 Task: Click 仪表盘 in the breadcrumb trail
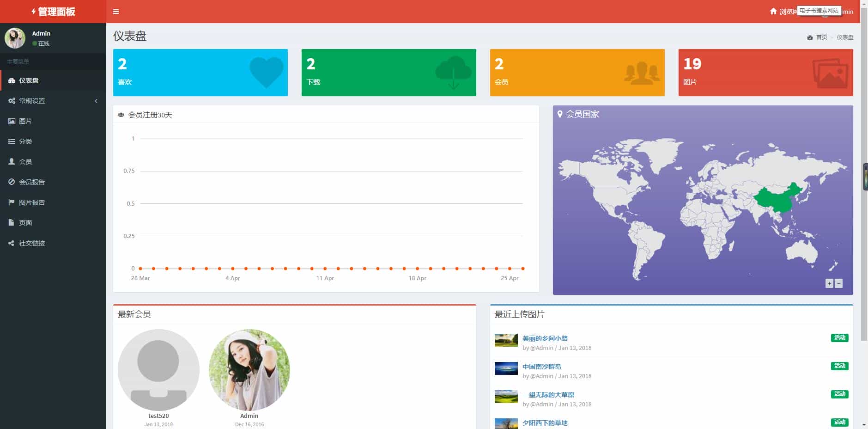(845, 37)
